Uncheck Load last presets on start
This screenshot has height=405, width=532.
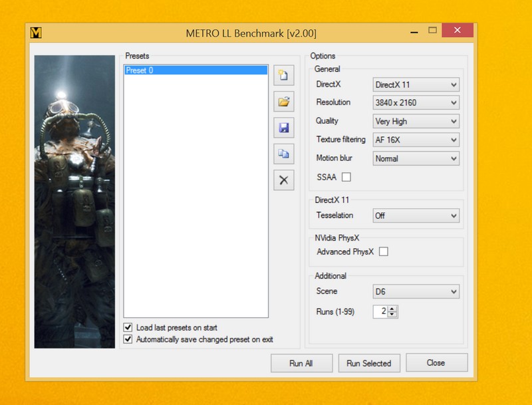128,328
